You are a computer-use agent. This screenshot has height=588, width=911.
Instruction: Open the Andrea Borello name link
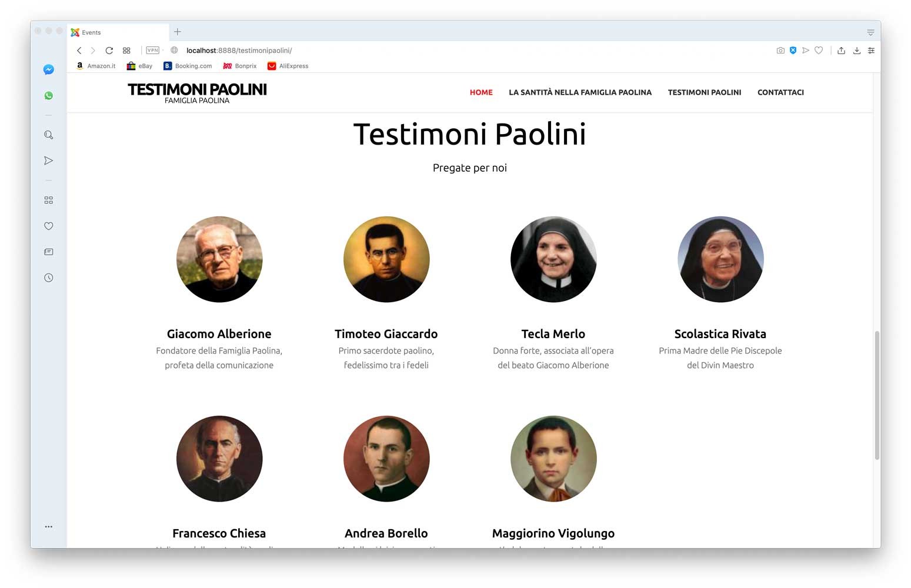386,533
